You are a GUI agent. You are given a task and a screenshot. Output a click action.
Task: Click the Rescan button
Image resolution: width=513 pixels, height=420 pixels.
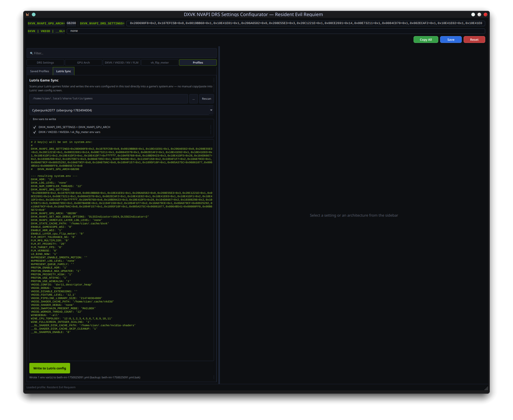tap(207, 99)
